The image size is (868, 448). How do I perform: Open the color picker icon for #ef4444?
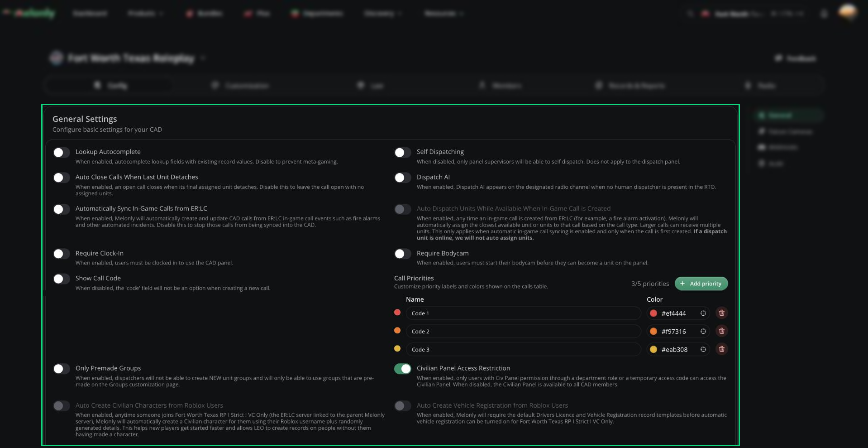click(703, 313)
